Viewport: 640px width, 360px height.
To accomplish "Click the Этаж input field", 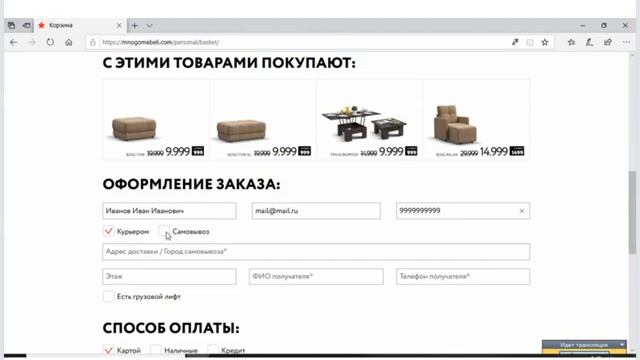I will coord(169,276).
